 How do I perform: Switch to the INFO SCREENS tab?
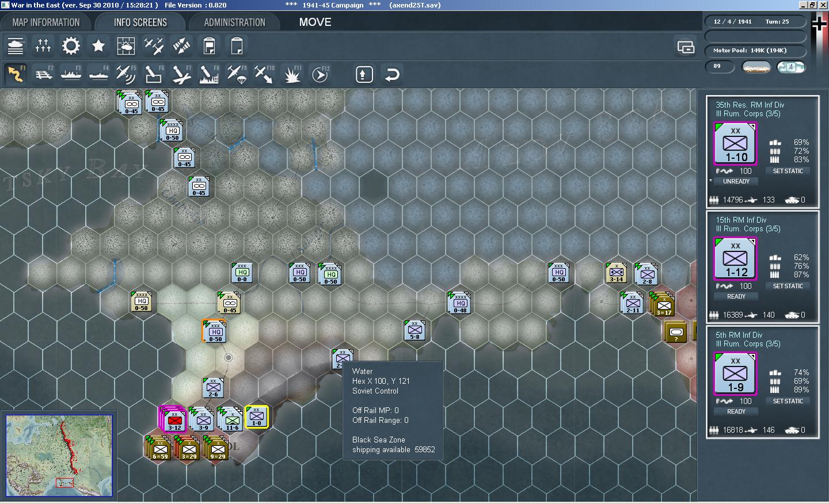click(140, 22)
